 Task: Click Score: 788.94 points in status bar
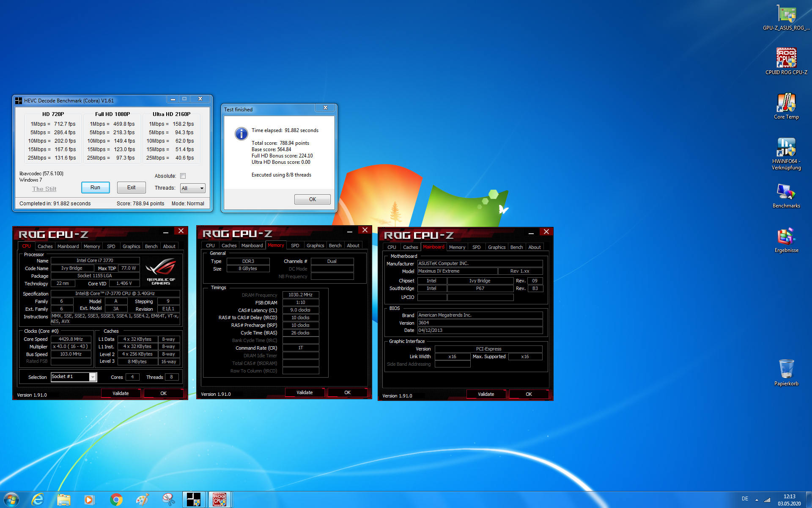coord(140,204)
